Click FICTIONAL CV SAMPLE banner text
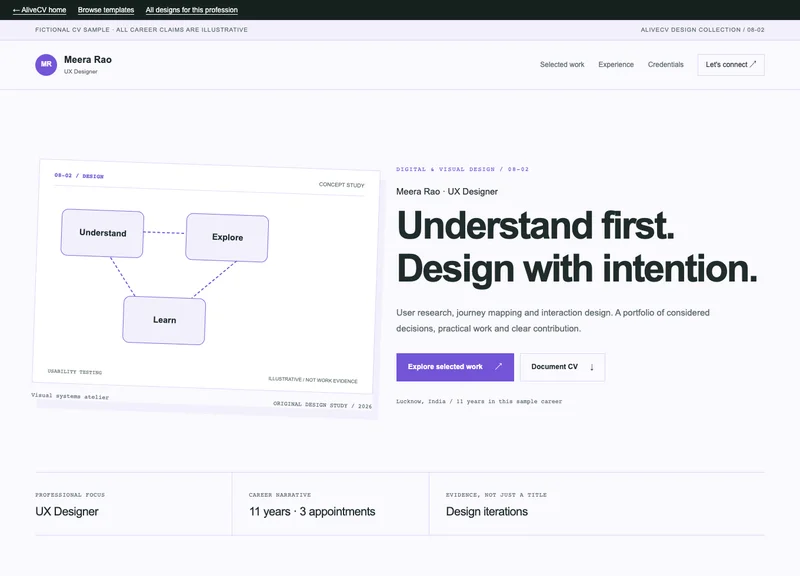This screenshot has height=576, width=800. (141, 30)
